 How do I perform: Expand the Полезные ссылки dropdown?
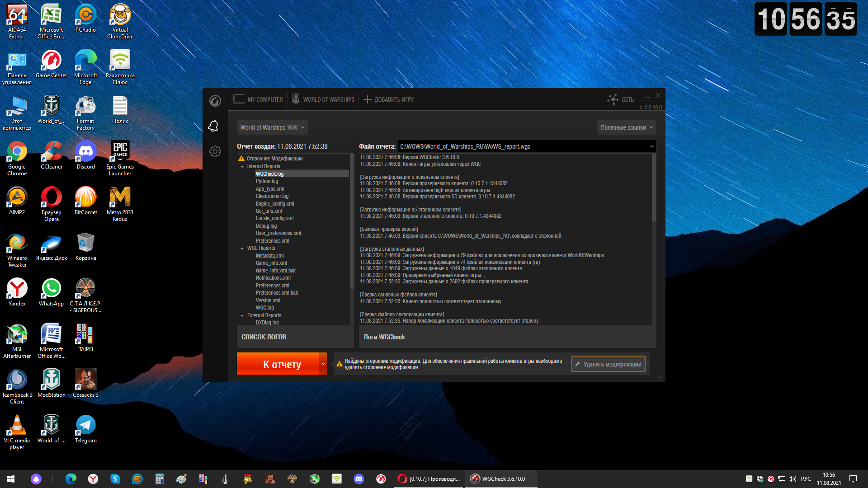(627, 127)
